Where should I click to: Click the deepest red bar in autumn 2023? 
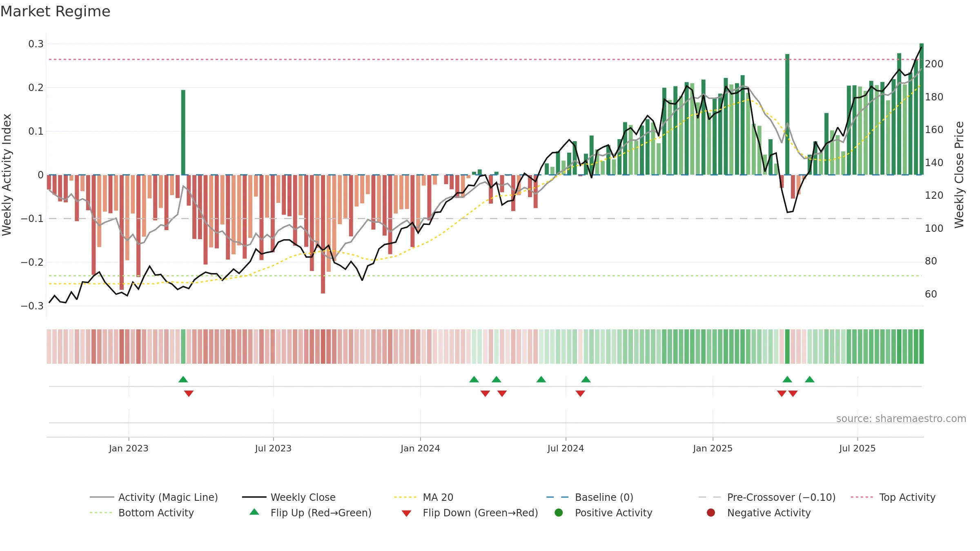[323, 234]
